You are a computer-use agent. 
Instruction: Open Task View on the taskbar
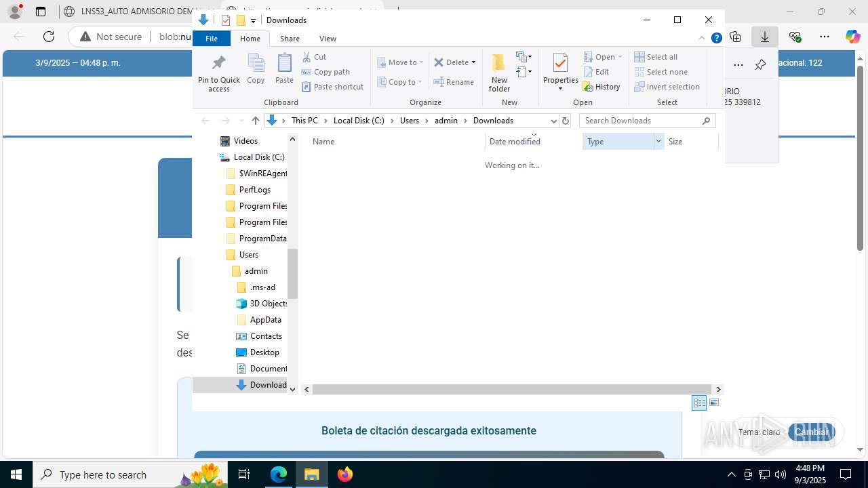tap(244, 474)
